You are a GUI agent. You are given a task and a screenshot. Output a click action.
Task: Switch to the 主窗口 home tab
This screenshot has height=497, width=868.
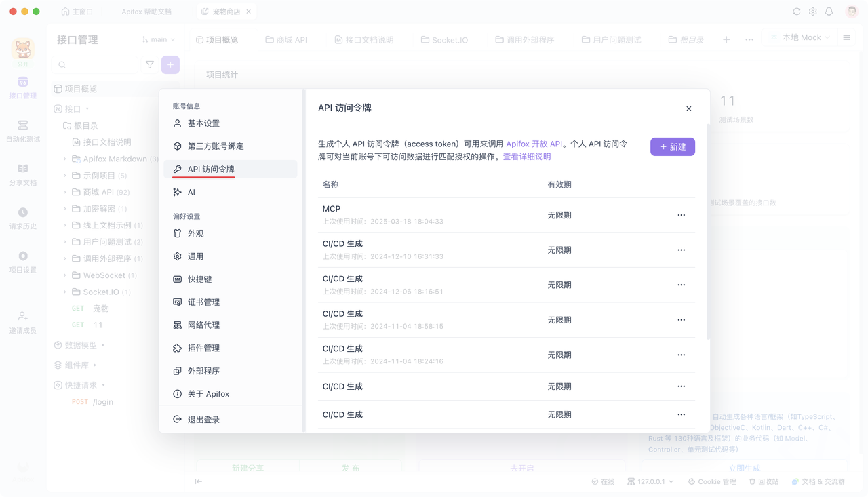[77, 12]
